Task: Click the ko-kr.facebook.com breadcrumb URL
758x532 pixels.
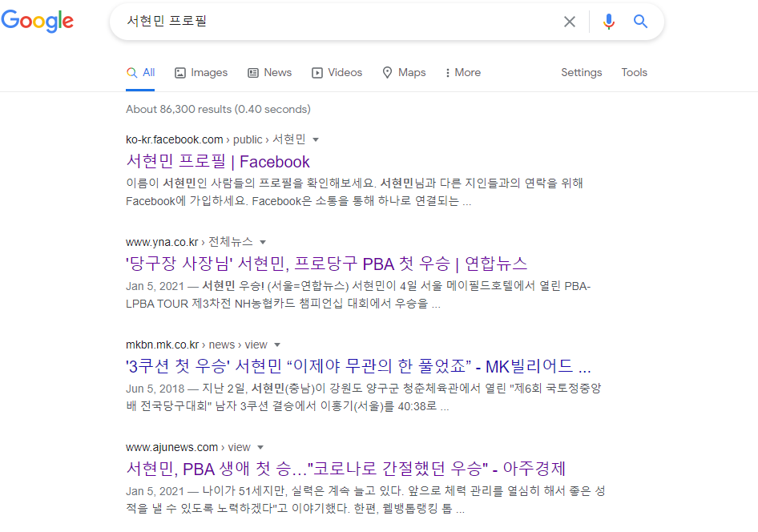Action: click(x=216, y=139)
